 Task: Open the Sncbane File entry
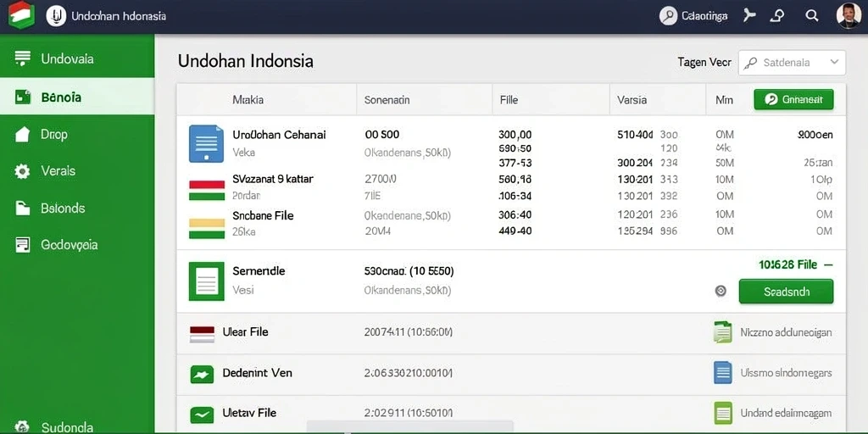coord(263,215)
